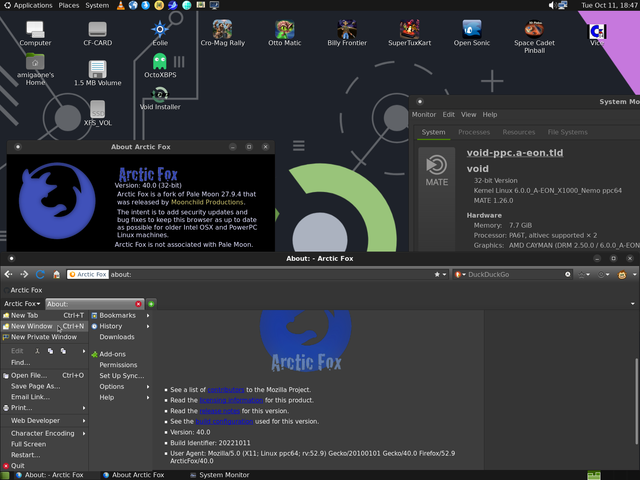Expand the History submenu
The width and height of the screenshot is (640, 480).
(x=121, y=326)
